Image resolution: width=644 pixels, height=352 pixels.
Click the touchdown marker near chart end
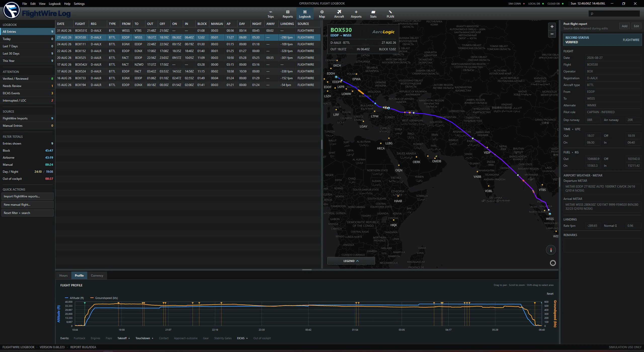[x=535, y=303]
